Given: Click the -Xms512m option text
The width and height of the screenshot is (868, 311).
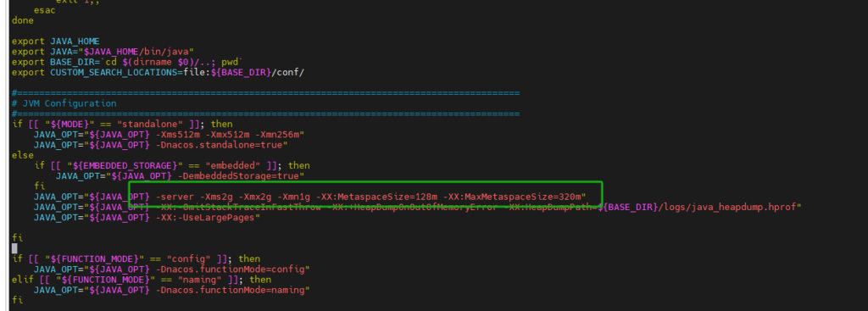Looking at the screenshot, I should click(x=177, y=135).
